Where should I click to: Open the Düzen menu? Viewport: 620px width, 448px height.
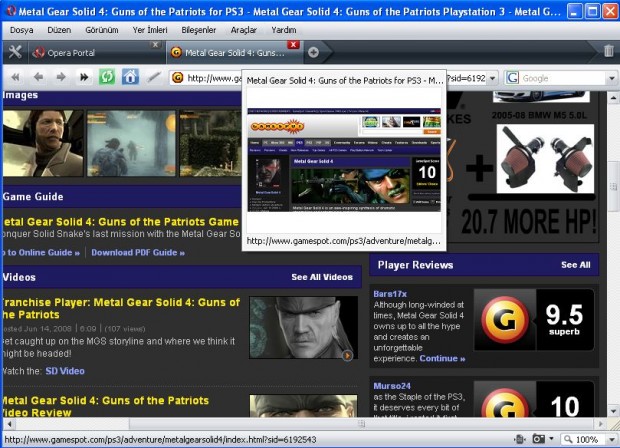coord(59,30)
